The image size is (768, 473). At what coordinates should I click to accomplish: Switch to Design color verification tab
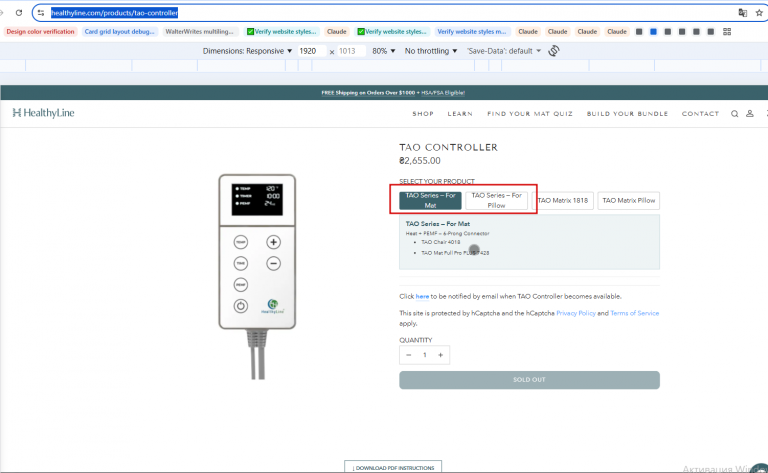(x=40, y=31)
